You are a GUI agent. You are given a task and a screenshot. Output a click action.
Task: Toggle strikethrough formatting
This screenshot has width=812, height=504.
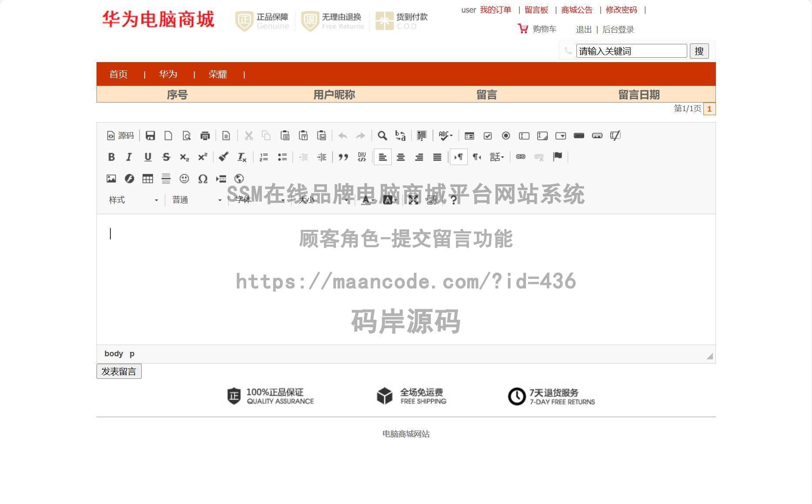(x=166, y=157)
